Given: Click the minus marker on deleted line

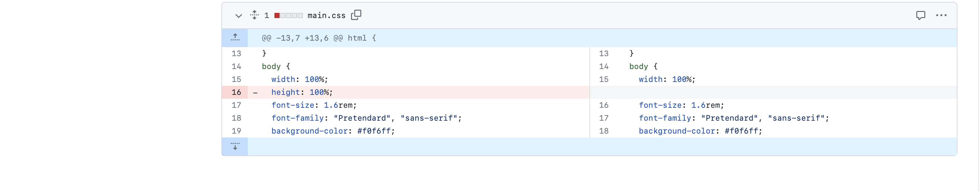Looking at the screenshot, I should coord(255,93).
